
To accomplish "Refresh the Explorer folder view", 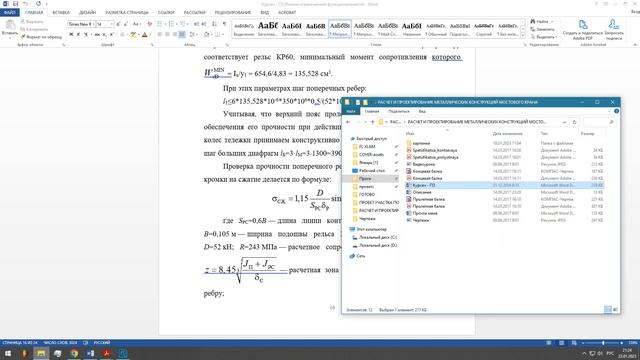I will coord(574,122).
